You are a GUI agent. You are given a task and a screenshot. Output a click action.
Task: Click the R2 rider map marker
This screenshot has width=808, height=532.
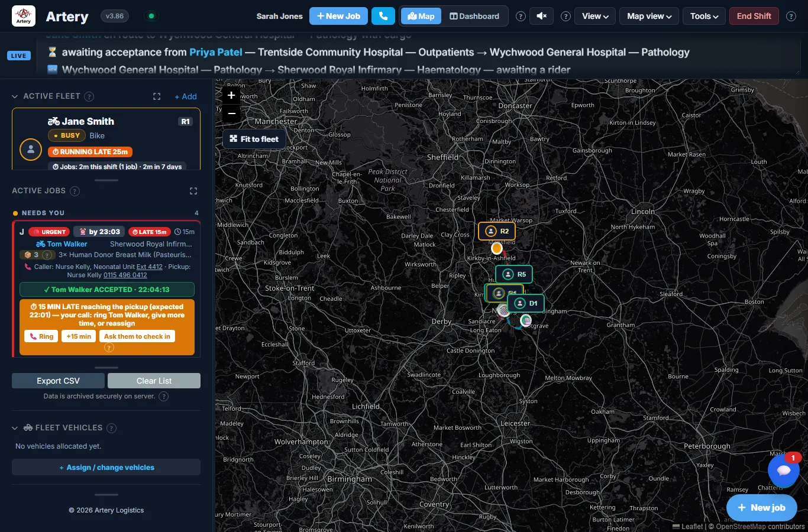click(x=497, y=231)
